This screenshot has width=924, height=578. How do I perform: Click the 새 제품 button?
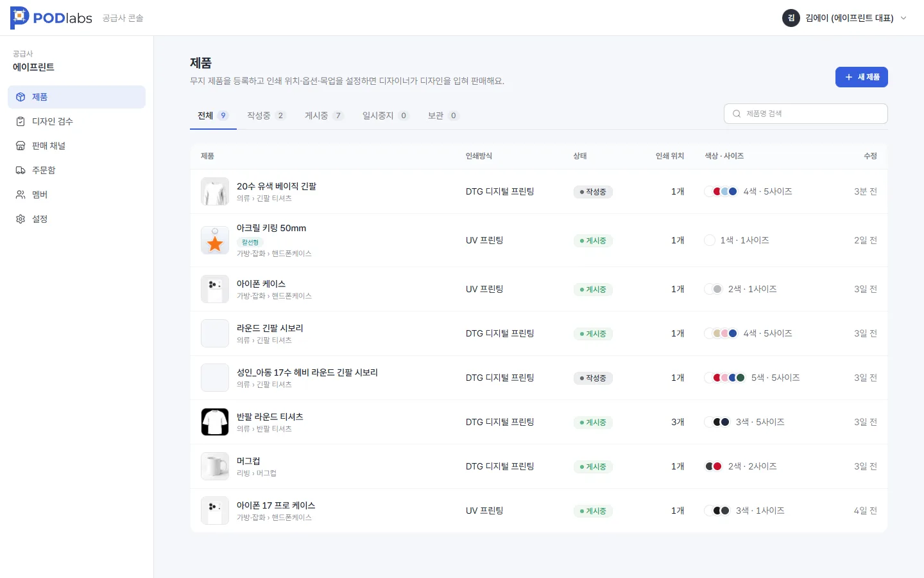point(862,77)
